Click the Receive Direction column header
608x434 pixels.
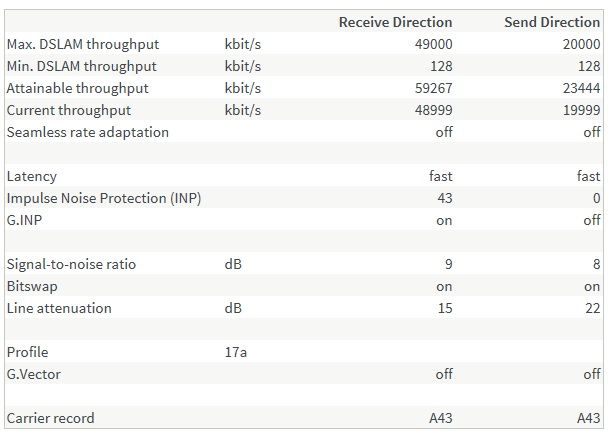point(395,22)
